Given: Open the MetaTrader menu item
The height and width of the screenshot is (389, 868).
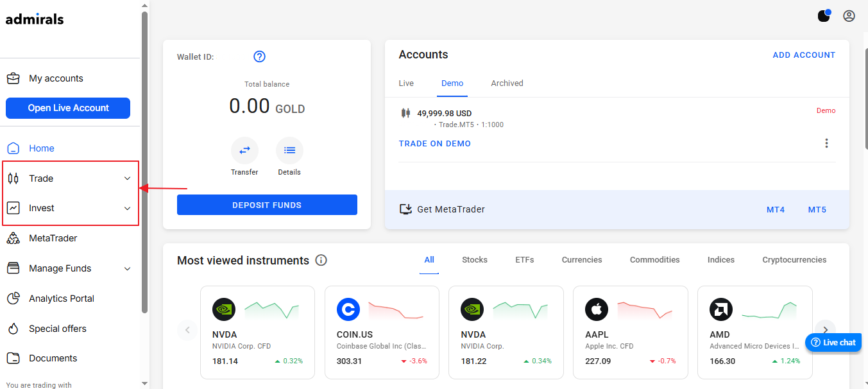Looking at the screenshot, I should [x=53, y=238].
